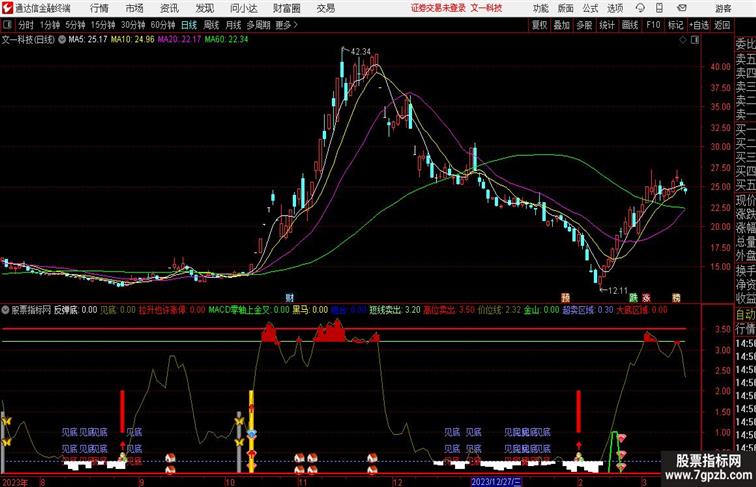Switch to 1分钟 period tab
Viewport: 756px width, 487px height.
tap(50, 25)
